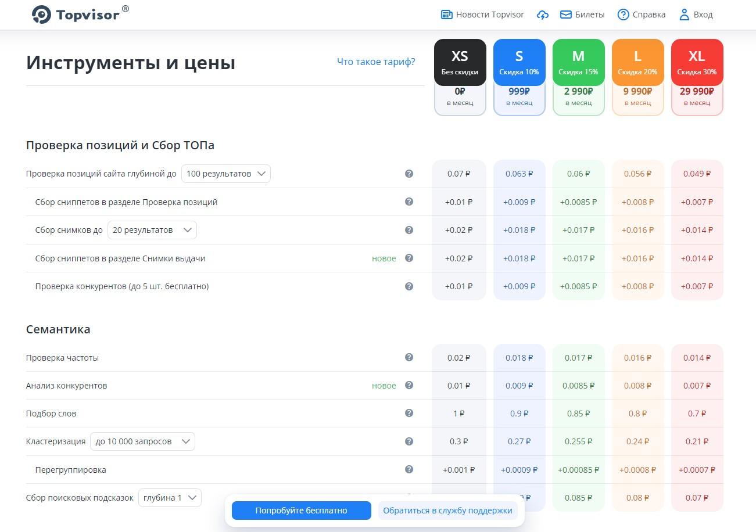Screen dimensions: 756x532
Task: Click the 'Попробуйте бесплатно' button
Action: (301, 511)
